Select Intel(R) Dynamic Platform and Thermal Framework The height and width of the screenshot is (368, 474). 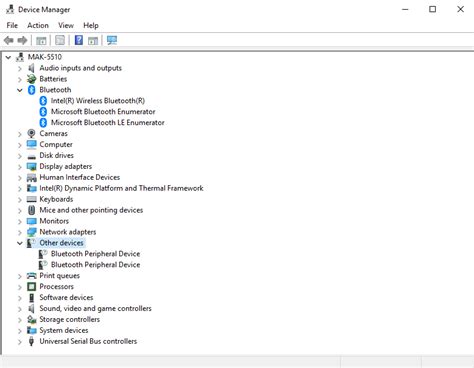click(x=121, y=188)
